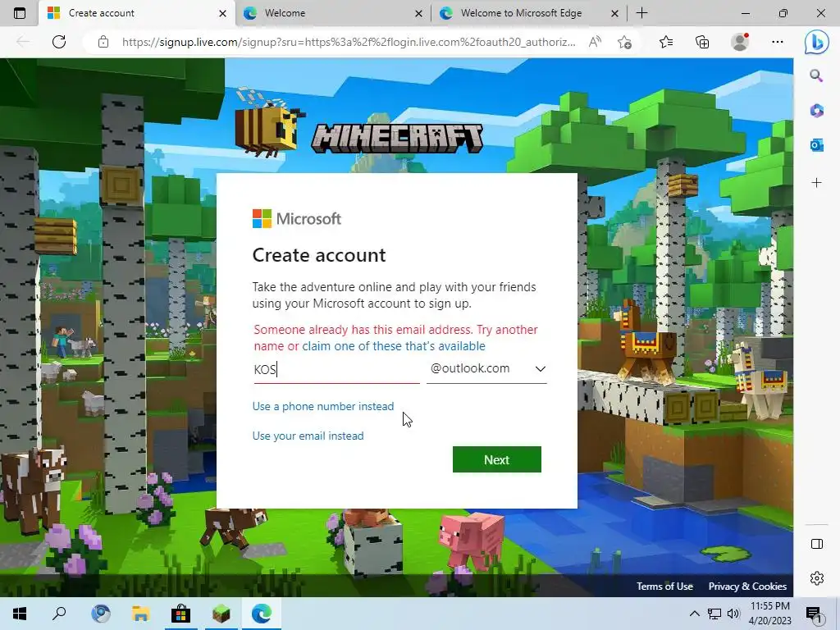
Task: Open the Windows Start menu
Action: [20, 614]
